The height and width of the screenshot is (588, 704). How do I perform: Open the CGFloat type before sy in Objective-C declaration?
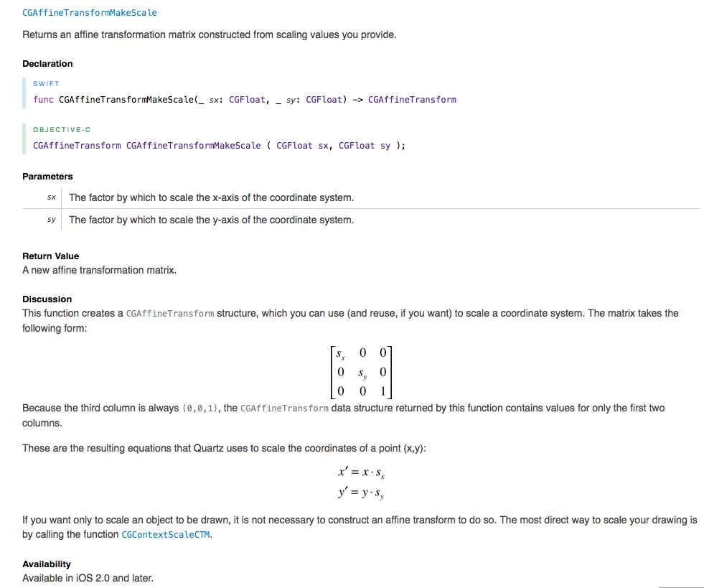(357, 146)
